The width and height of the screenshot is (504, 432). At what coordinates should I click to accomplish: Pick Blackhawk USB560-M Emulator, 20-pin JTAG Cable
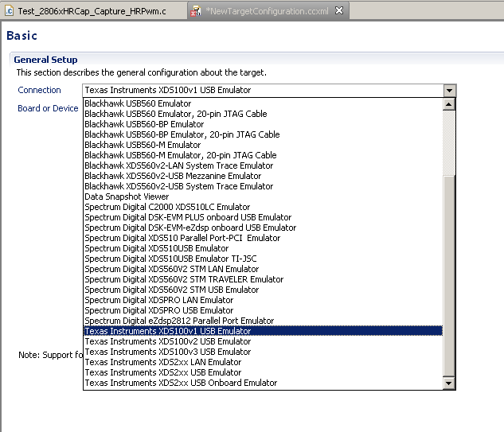(x=263, y=155)
